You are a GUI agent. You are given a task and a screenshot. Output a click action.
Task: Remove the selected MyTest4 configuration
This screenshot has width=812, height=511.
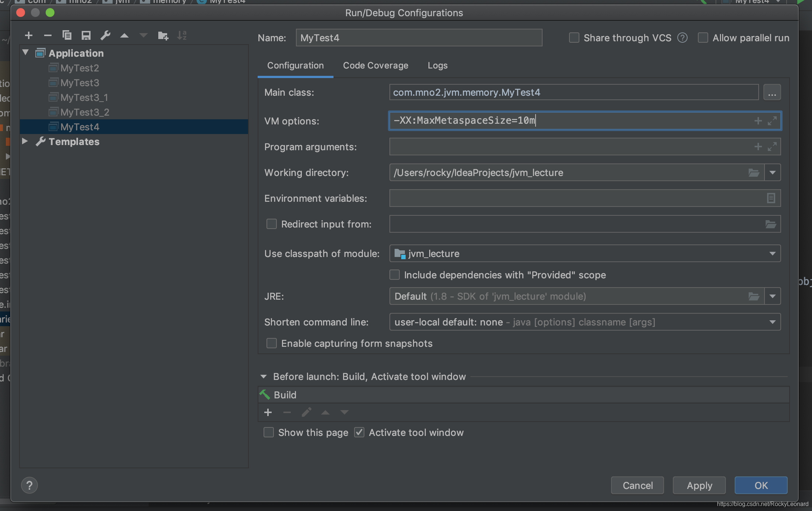coord(48,35)
